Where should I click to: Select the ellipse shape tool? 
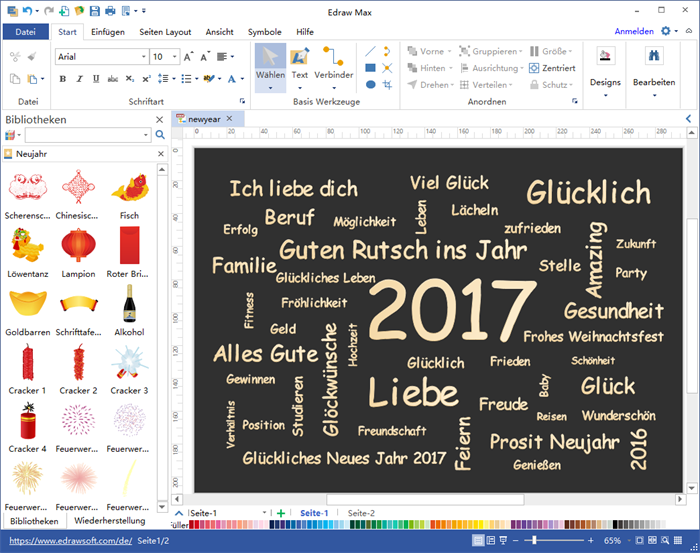point(370,84)
